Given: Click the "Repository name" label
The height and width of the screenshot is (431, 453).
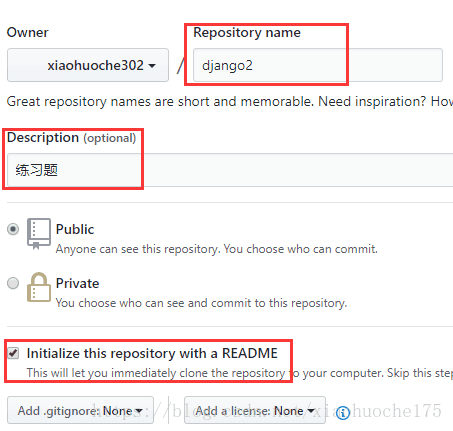Looking at the screenshot, I should tap(247, 33).
